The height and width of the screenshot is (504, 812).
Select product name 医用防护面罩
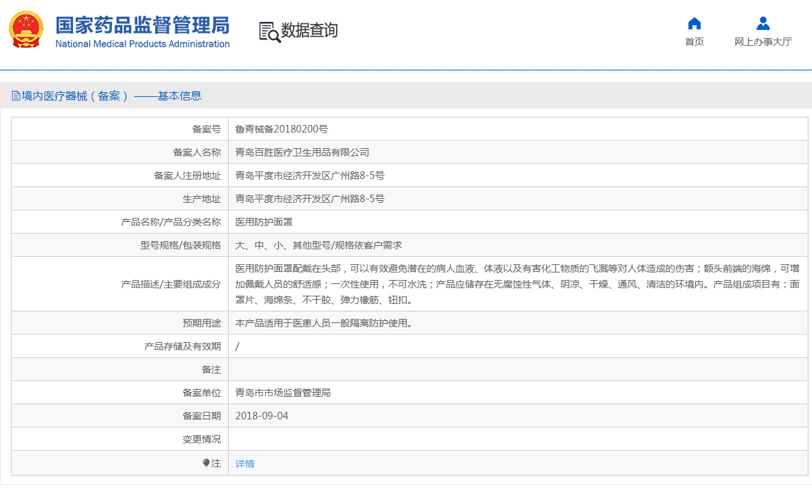click(x=264, y=222)
